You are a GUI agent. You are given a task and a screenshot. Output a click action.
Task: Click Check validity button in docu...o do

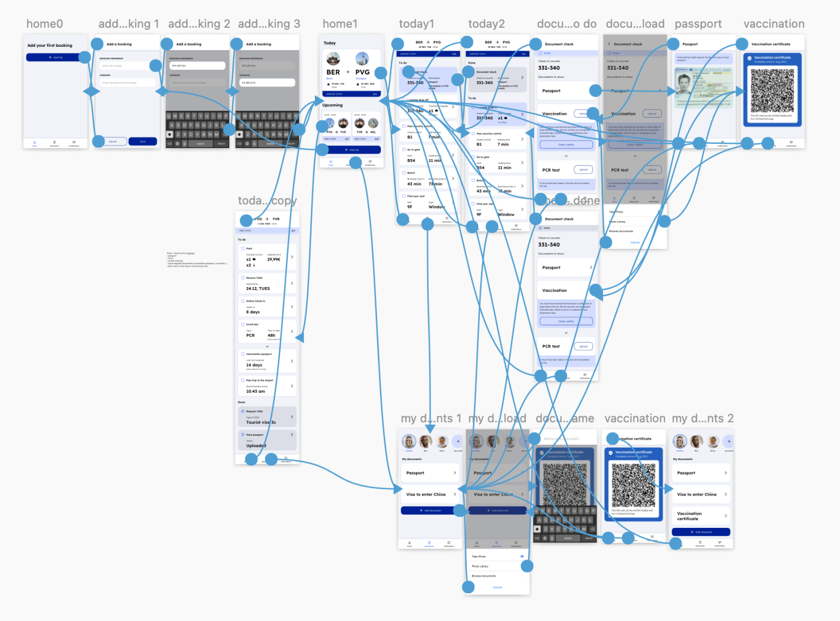point(566,145)
